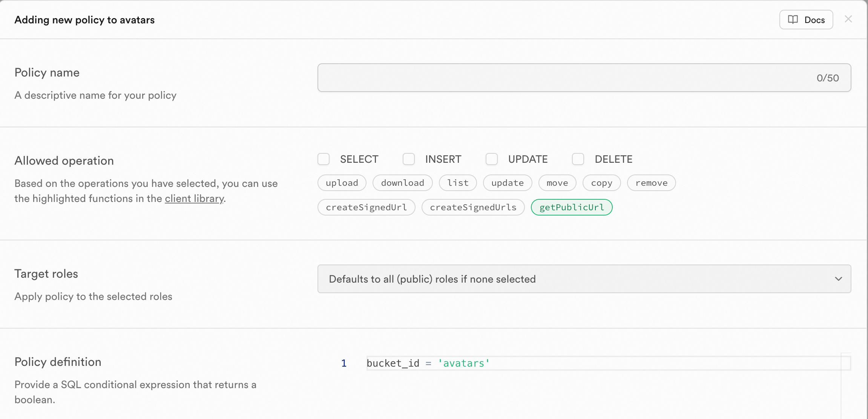The width and height of the screenshot is (868, 419).
Task: Check the UPDATE operation checkbox
Action: pos(492,159)
